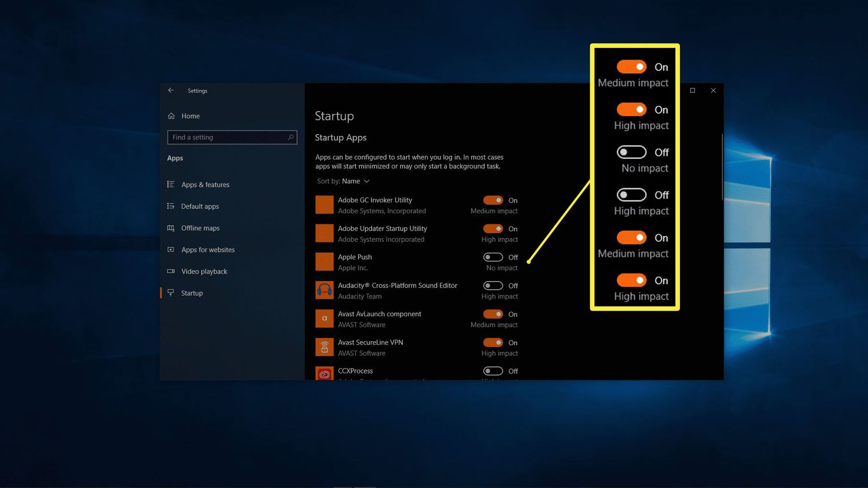868x488 pixels.
Task: Click the Avast SecureLine VPN icon
Action: point(324,347)
